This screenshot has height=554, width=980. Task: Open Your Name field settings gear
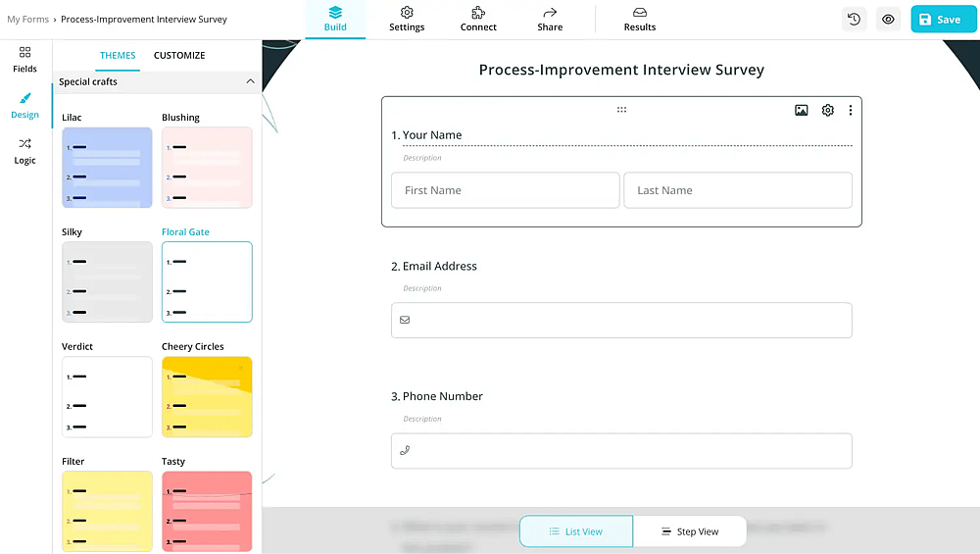(x=827, y=110)
